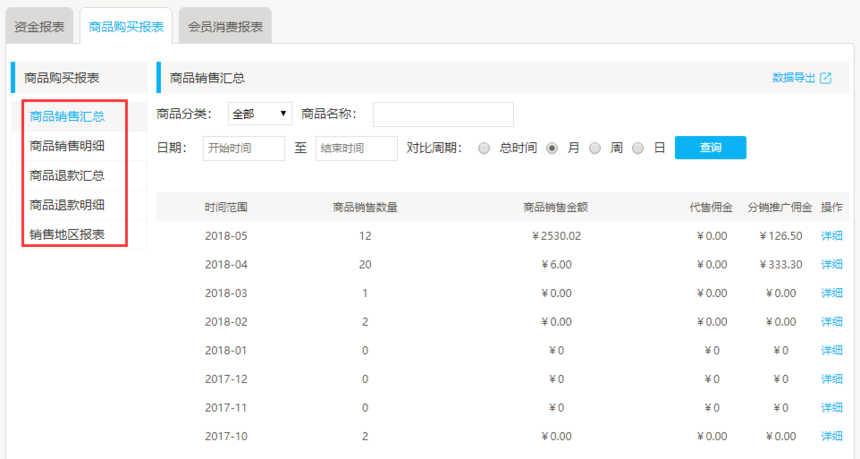Select the 月 comparison period radio
Viewport: 860px width, 459px height.
pos(551,148)
